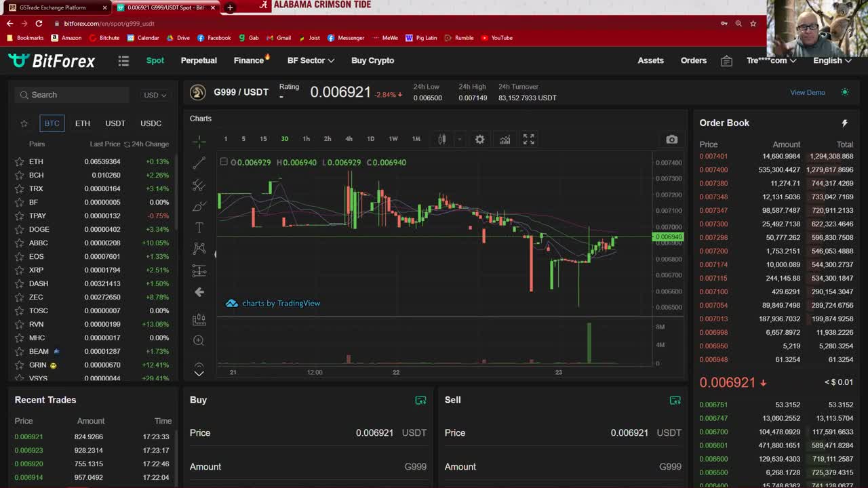
Task: Select the zoom-in magnifier chart tool
Action: pyautogui.click(x=199, y=340)
